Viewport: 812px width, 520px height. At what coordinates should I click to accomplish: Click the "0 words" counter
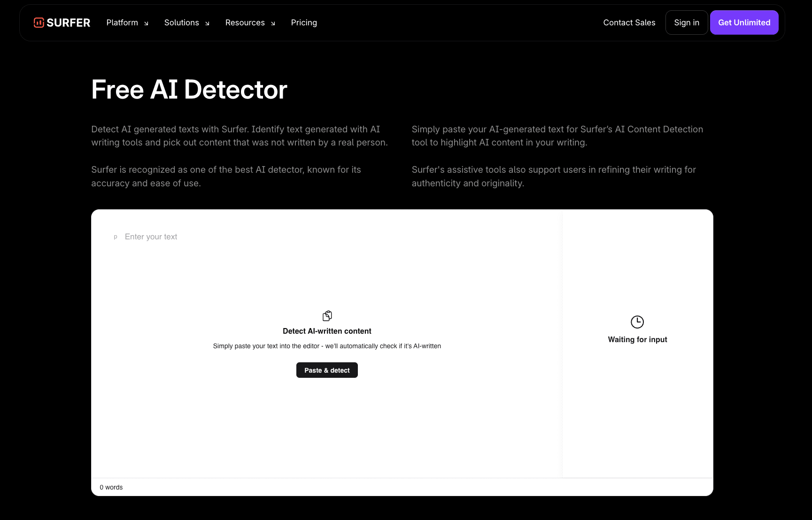point(111,487)
